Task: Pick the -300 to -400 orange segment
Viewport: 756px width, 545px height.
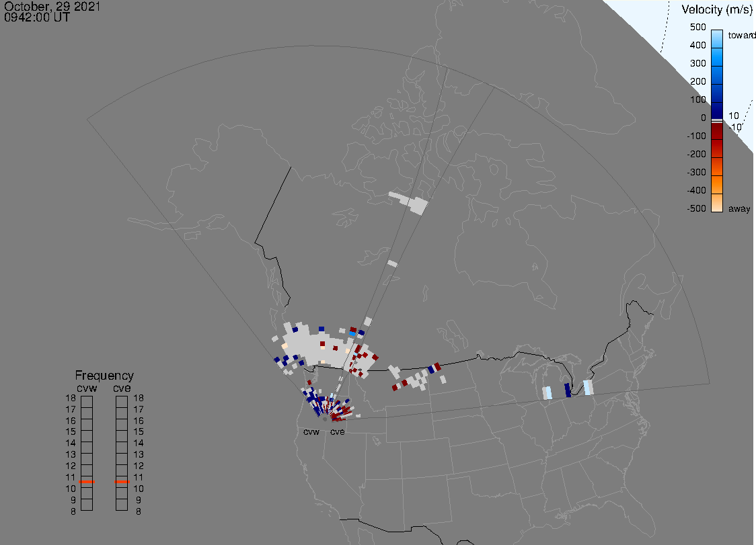Action: pyautogui.click(x=717, y=185)
